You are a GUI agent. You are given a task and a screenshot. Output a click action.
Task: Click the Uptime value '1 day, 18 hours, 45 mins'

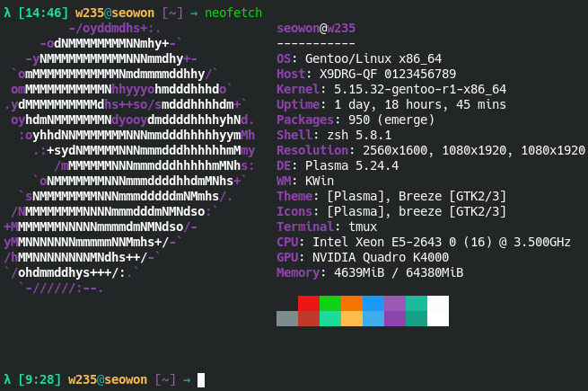(420, 104)
